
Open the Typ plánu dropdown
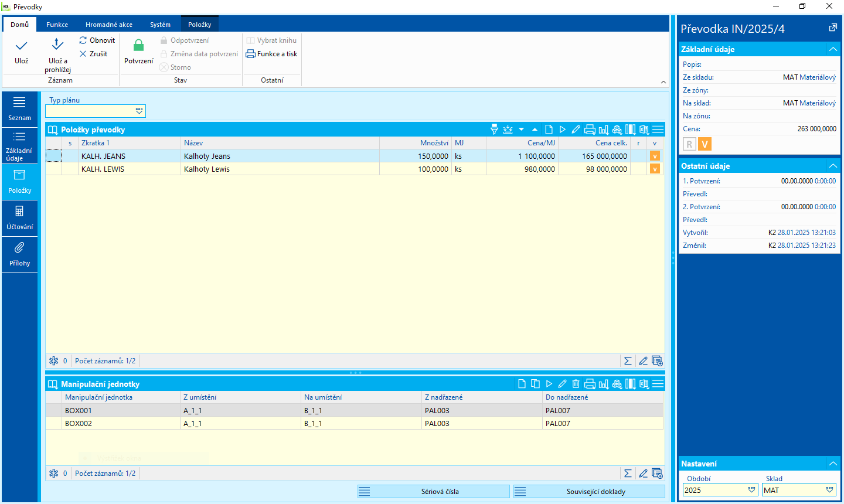(x=139, y=111)
